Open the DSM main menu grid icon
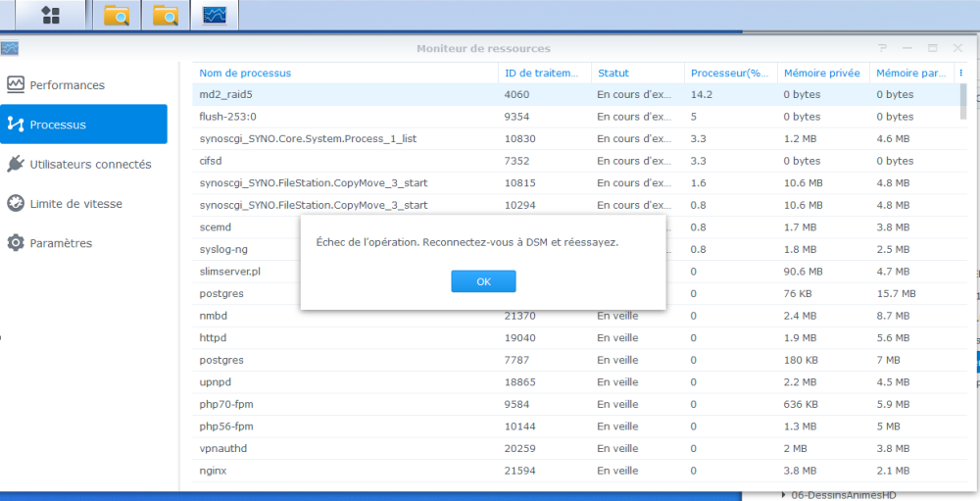980x501 pixels. point(51,15)
